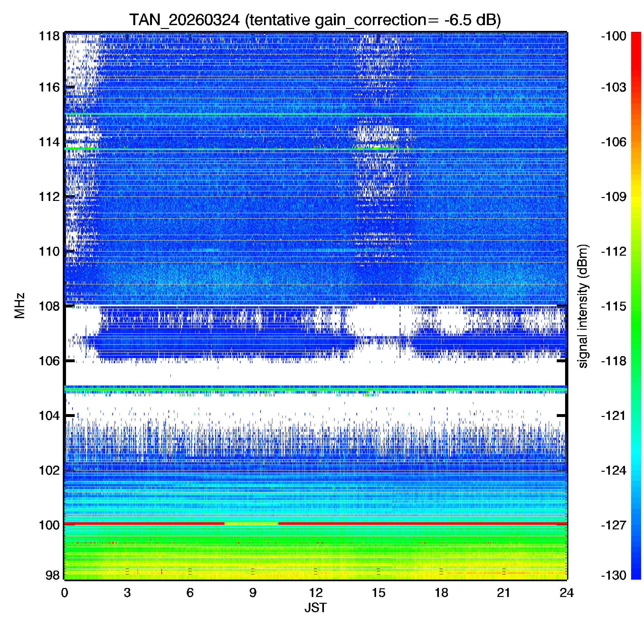This screenshot has height=644, width=644.
Task: Click the MHz y-axis label
Action: point(20,306)
